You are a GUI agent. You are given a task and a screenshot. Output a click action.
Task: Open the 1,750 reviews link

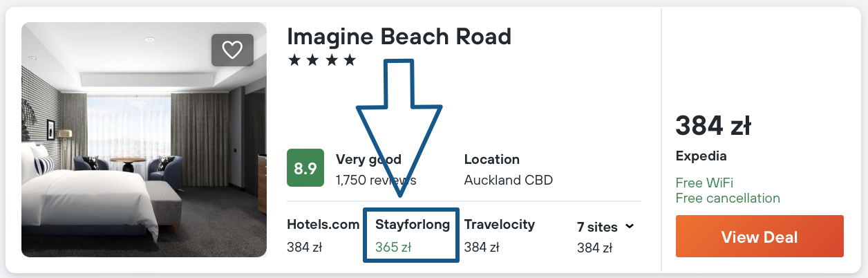click(376, 180)
